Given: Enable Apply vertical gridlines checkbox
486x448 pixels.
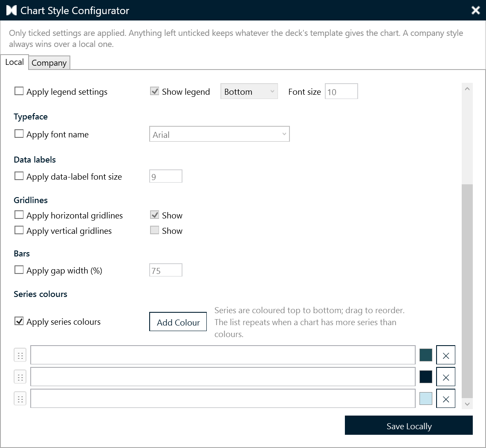Looking at the screenshot, I should click(x=19, y=230).
